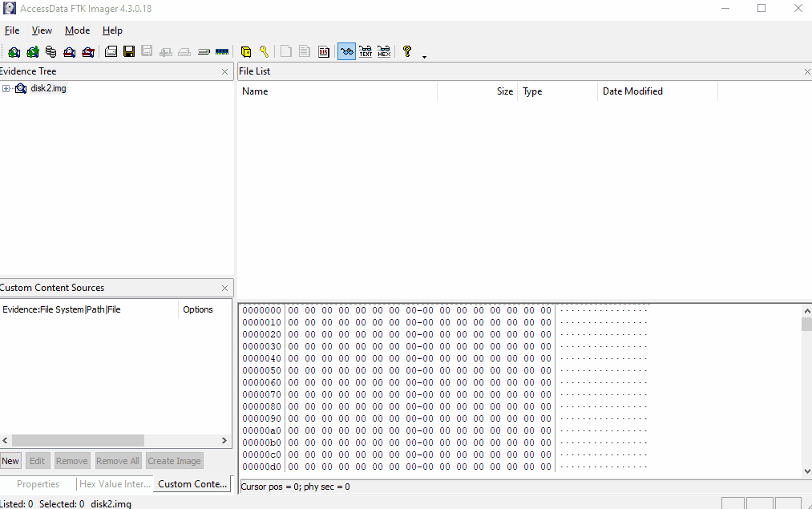Close the Evidence Tree panel

click(x=224, y=71)
